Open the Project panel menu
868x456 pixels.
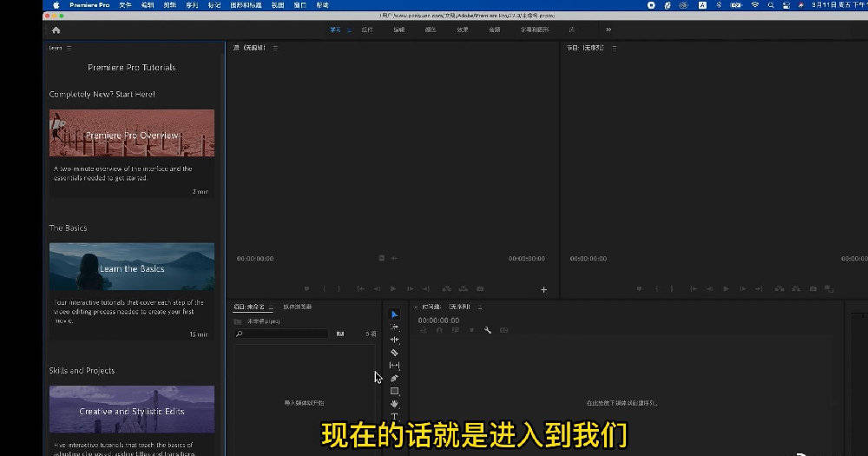coord(271,307)
